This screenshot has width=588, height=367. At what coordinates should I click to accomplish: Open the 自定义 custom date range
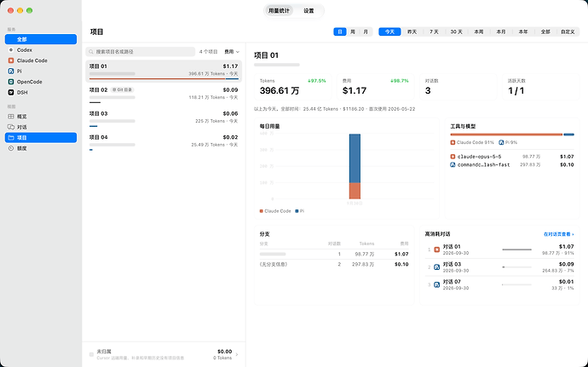tap(568, 32)
